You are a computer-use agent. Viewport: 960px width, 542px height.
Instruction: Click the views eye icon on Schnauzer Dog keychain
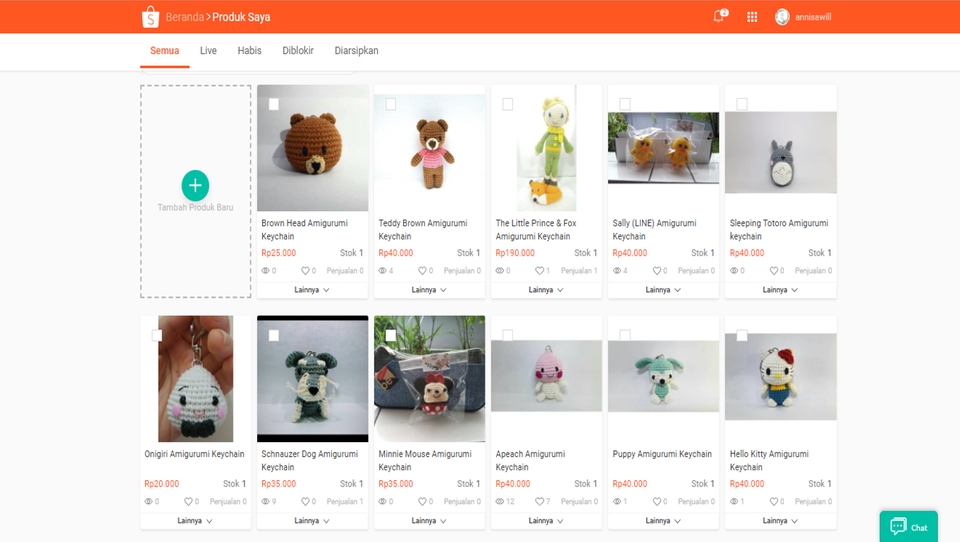click(x=265, y=502)
